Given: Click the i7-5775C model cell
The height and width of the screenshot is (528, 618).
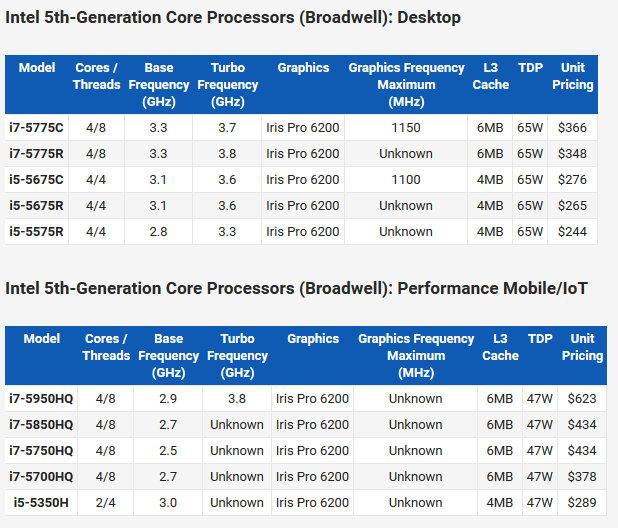Looking at the screenshot, I should point(37,128).
